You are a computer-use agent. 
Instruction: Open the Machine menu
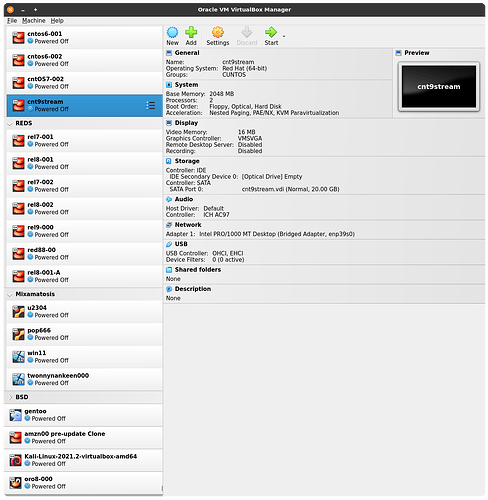tap(34, 21)
